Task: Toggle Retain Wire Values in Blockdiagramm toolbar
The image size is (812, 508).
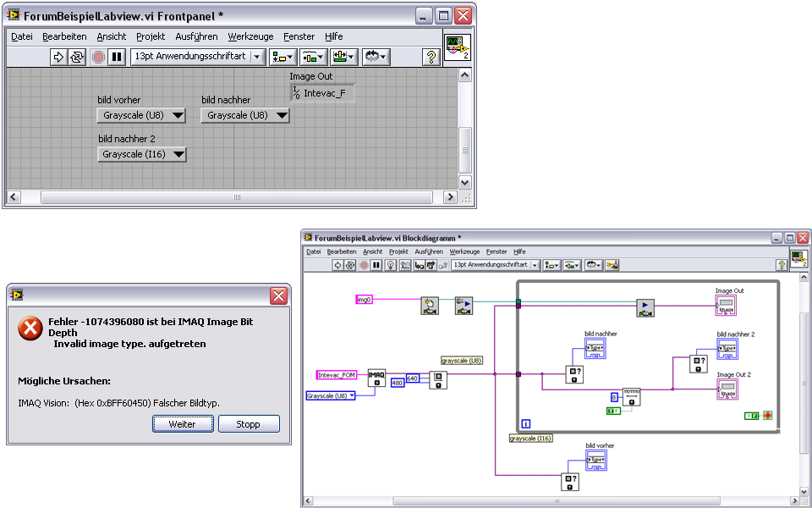Action: click(x=405, y=265)
